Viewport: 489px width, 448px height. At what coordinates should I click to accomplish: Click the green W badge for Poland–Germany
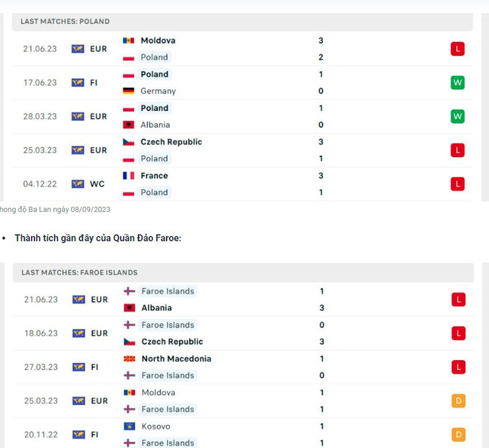(457, 83)
